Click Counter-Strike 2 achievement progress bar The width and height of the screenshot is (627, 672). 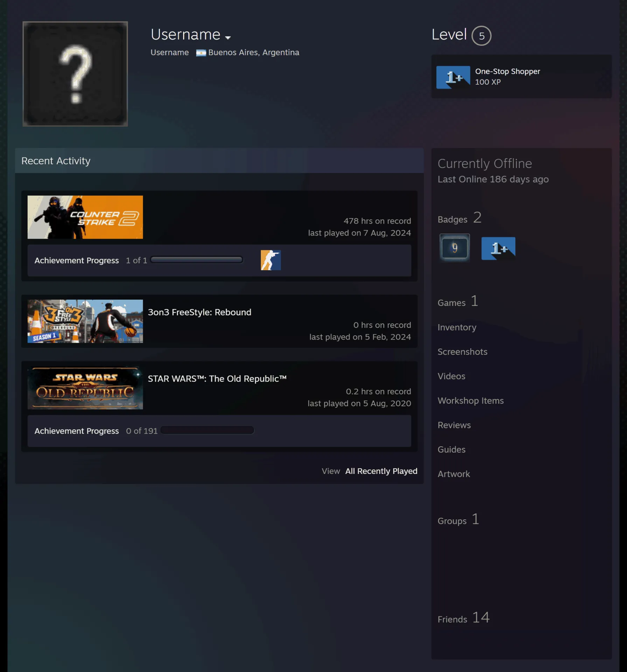point(196,260)
